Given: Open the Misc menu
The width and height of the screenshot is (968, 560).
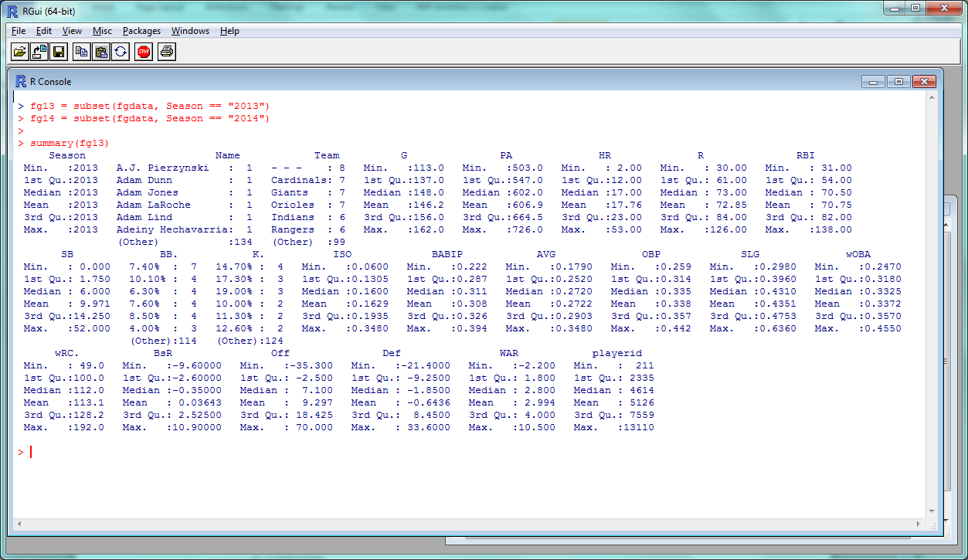Looking at the screenshot, I should [101, 31].
